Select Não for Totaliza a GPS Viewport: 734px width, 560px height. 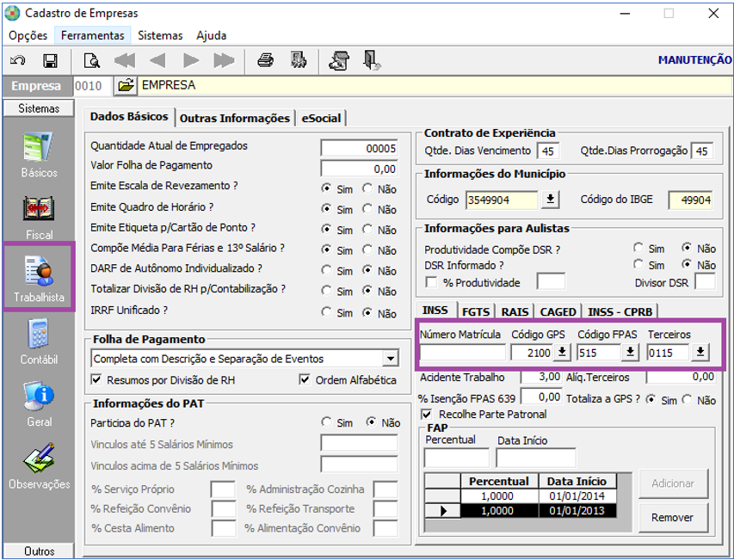click(688, 400)
